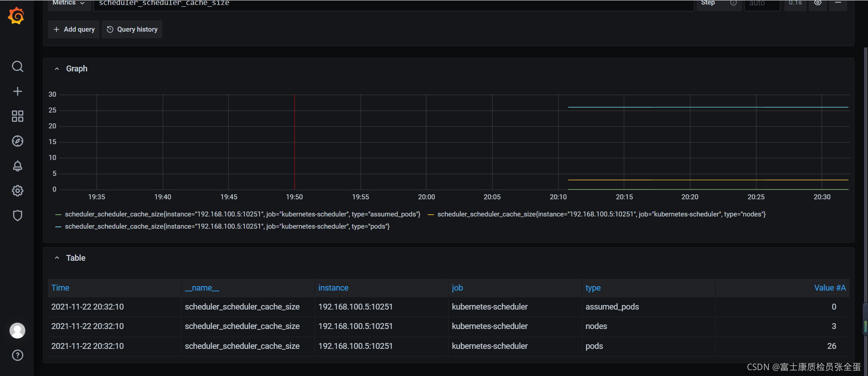Toggle query visibility eye icon
The height and width of the screenshot is (376, 868).
(x=818, y=3)
